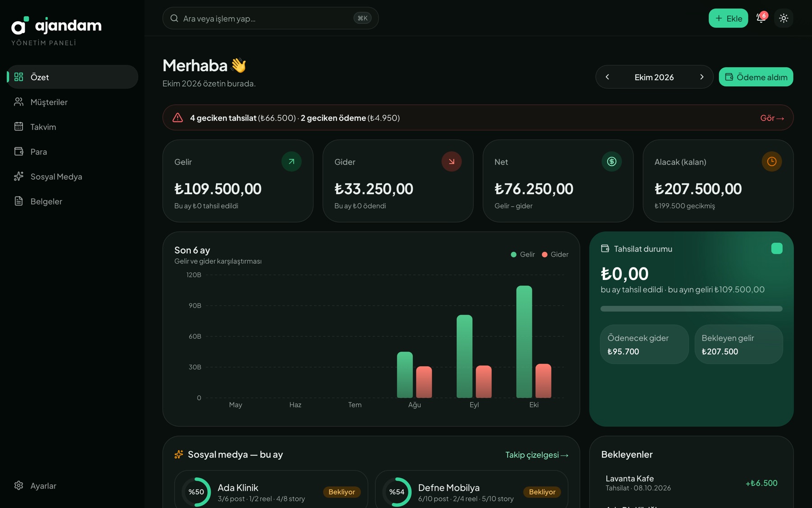The height and width of the screenshot is (508, 812).
Task: Open Ekim 2026 month selector
Action: tap(654, 77)
